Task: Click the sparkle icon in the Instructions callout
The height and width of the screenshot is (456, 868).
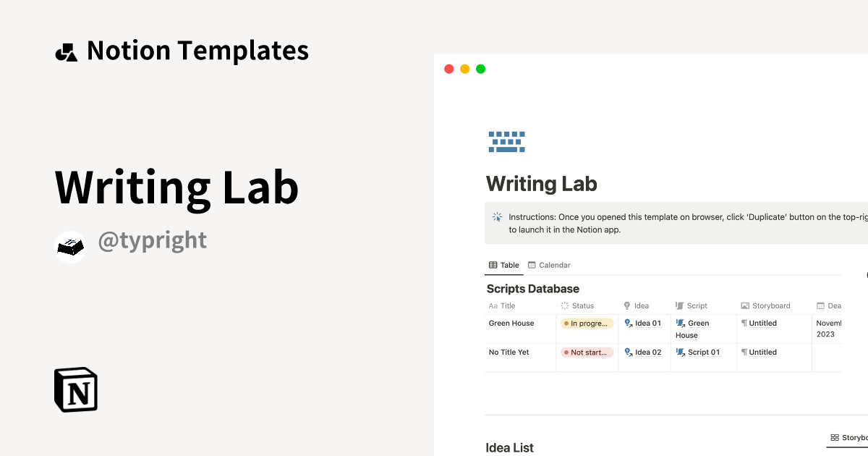Action: tap(497, 216)
